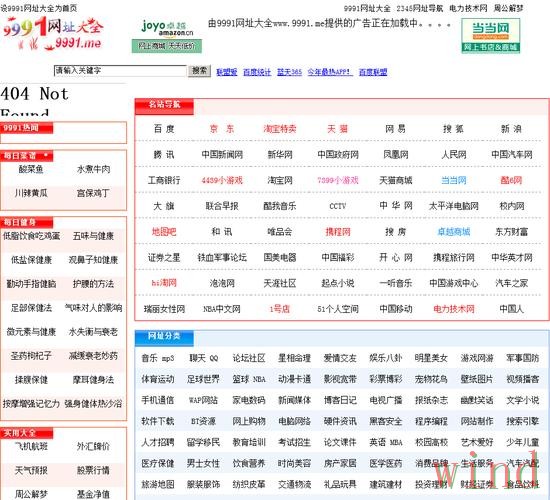The height and width of the screenshot is (500, 550).
Task: Open 携程网 link
Action: 337,232
